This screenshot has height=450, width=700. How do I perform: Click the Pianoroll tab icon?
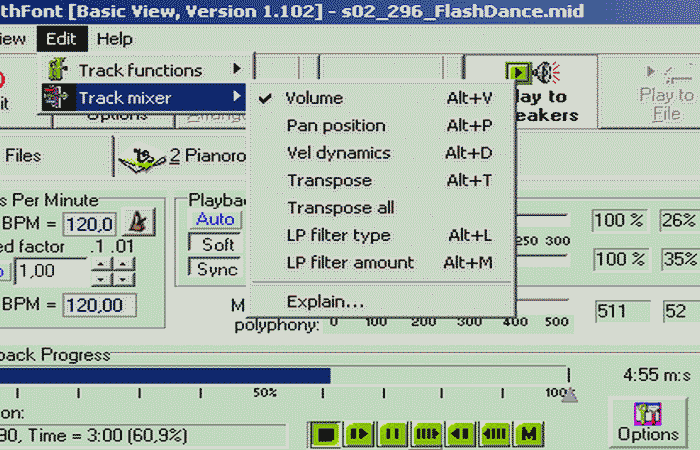[x=142, y=155]
